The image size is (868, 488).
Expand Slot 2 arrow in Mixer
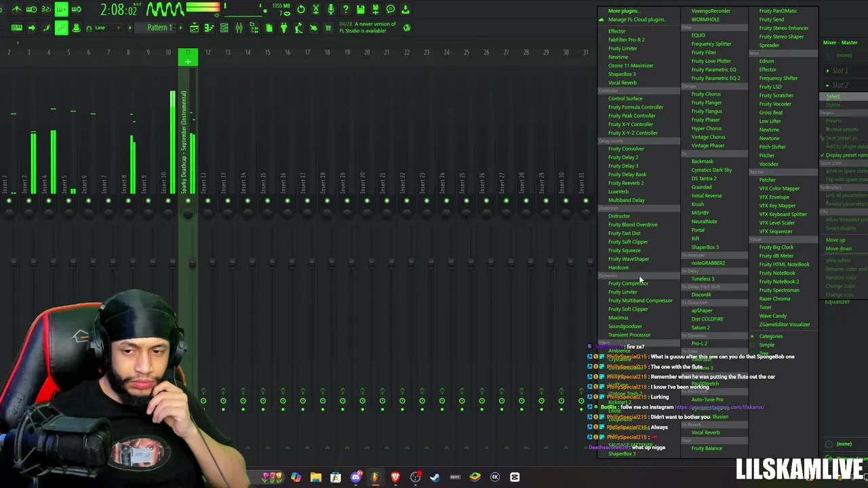[828, 85]
